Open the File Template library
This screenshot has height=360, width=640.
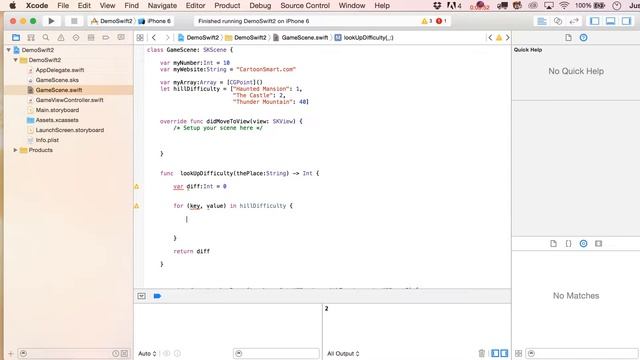point(553,244)
